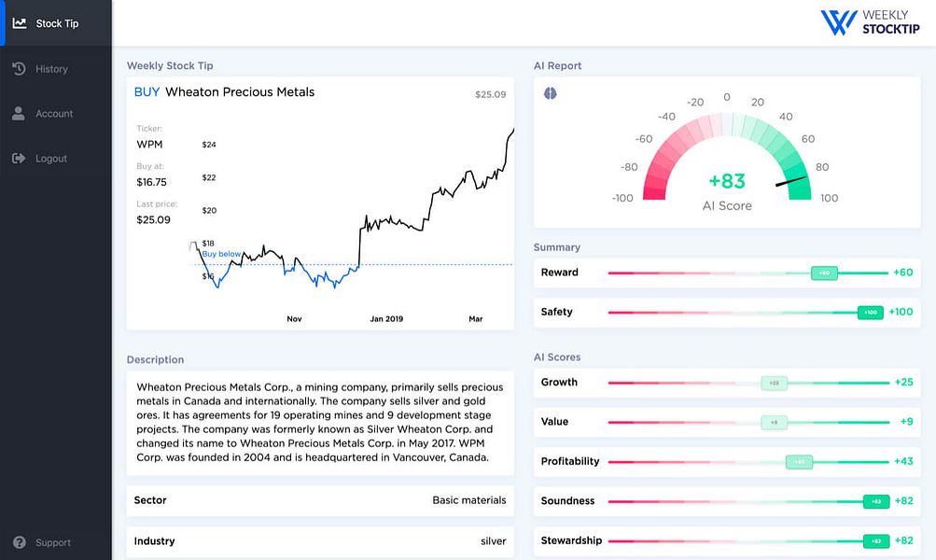Click the Last price $25.09 value
The image size is (936, 560).
point(153,219)
